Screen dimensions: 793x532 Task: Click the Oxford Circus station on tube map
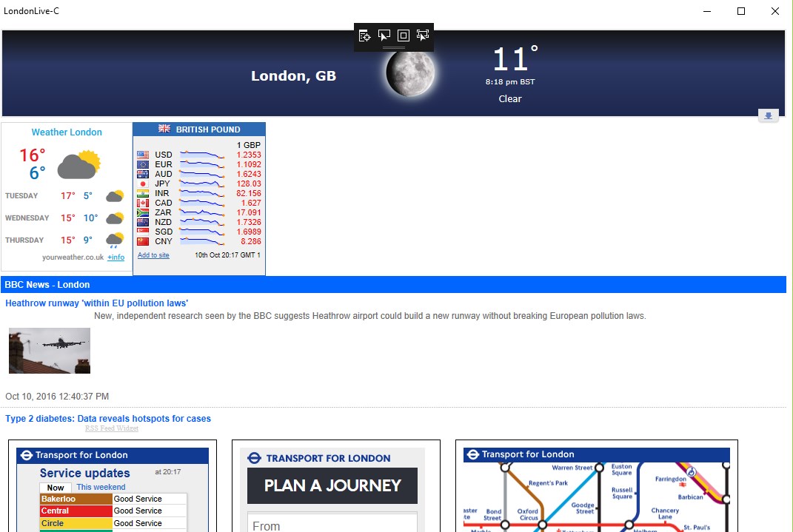pos(542,525)
